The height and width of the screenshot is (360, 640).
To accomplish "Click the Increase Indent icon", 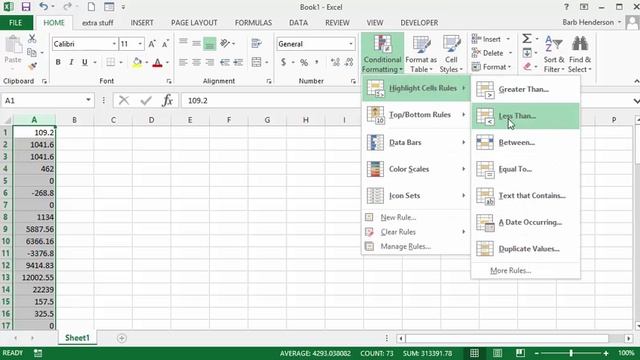I will (x=238, y=62).
